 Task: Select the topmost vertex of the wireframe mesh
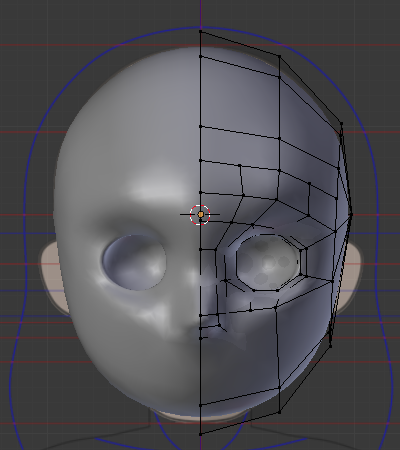coord(200,31)
